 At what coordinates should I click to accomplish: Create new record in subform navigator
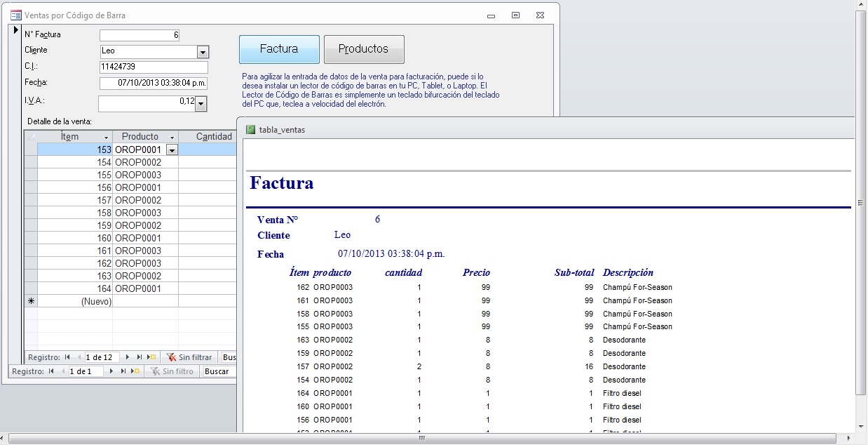tap(151, 357)
